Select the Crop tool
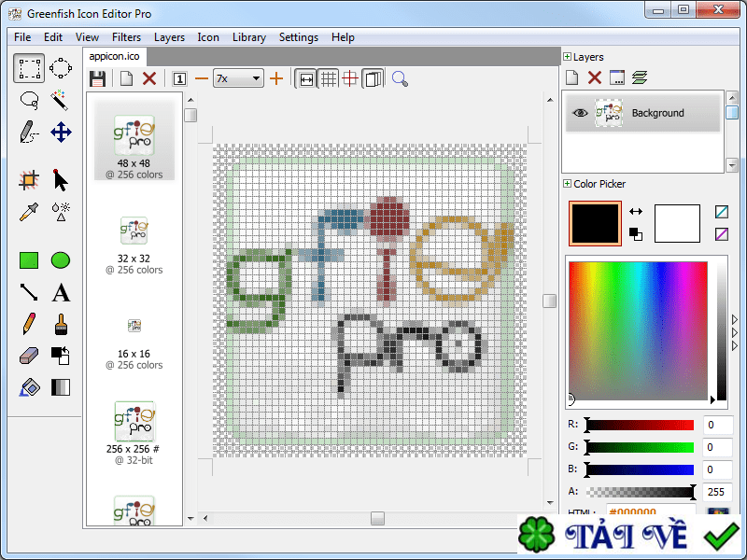The image size is (747, 560). 29,180
